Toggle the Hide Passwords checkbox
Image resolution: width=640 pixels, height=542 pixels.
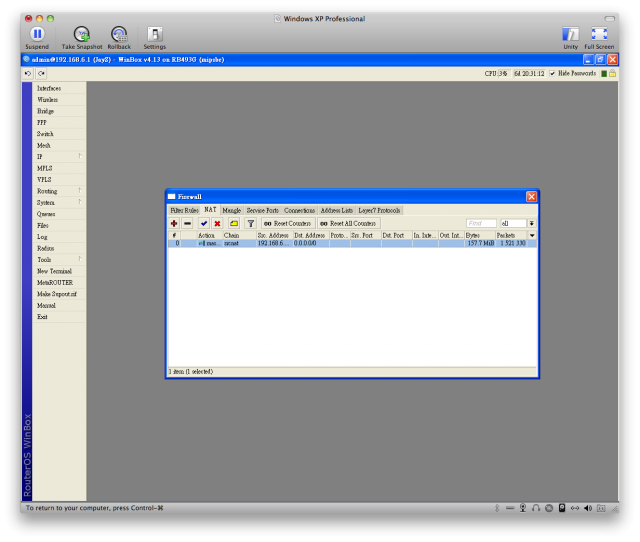552,73
